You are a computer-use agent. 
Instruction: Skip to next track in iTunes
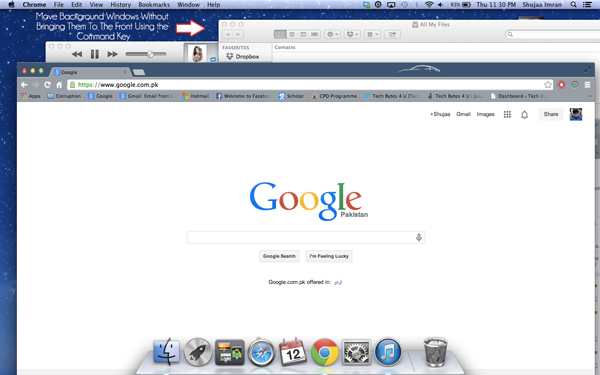tap(112, 54)
